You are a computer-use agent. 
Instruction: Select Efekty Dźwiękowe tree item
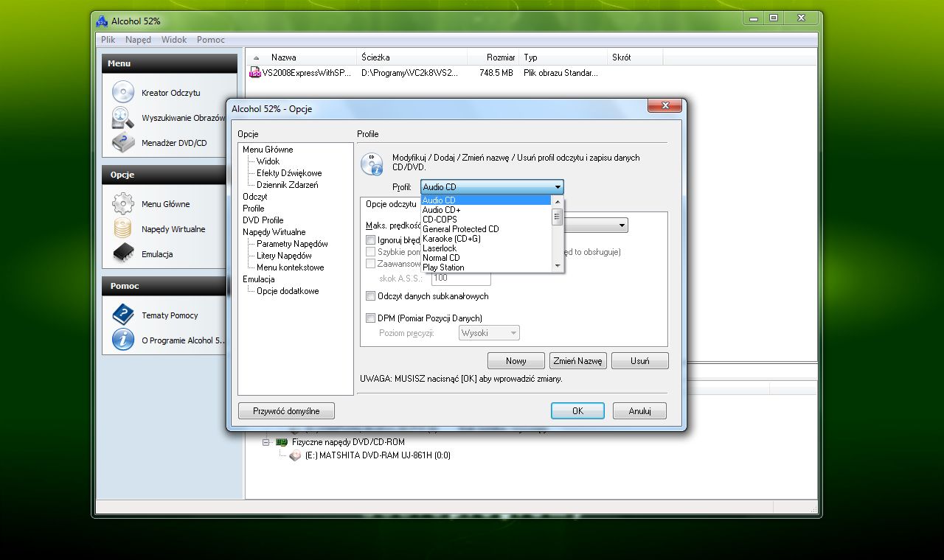(289, 173)
